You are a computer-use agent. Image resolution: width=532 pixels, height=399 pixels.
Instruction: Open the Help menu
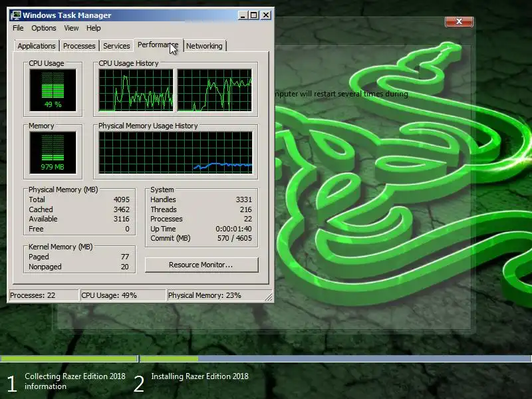(x=93, y=28)
